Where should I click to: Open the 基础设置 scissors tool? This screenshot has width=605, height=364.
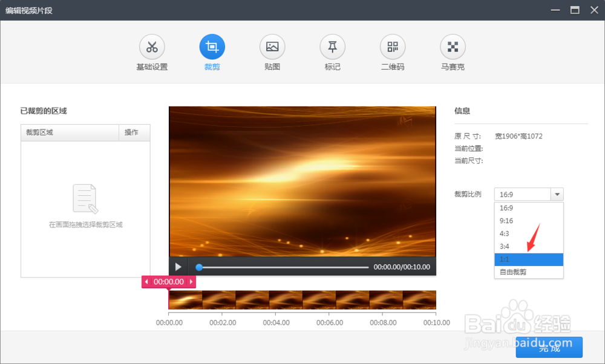click(152, 47)
